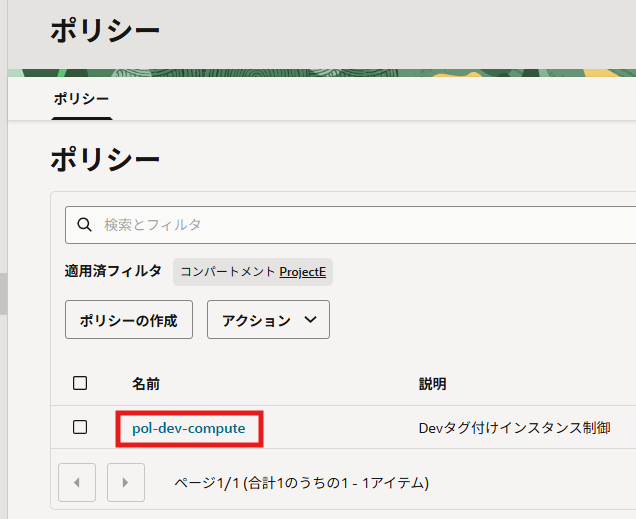Toggle the select-all checkbox in table header
This screenshot has width=636, height=519.
point(80,383)
